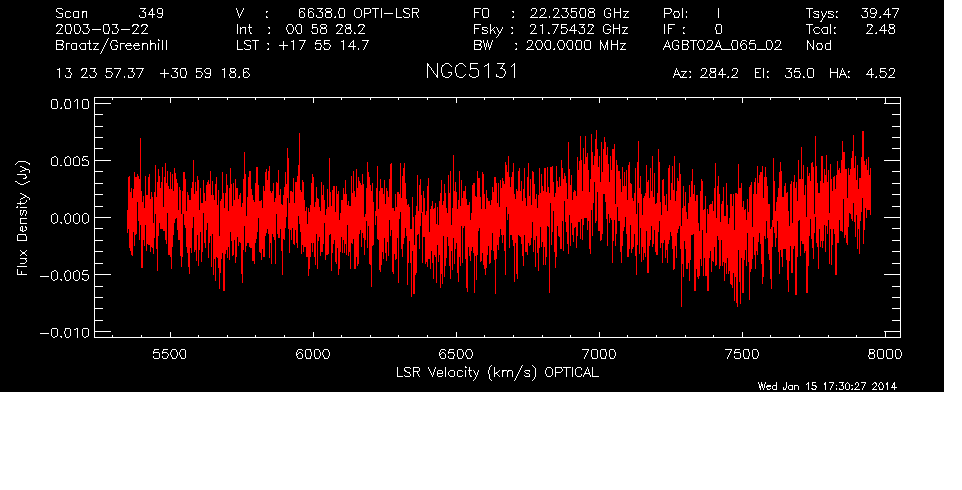Select LST value +17 55 14.7
962x490 pixels.
(x=324, y=45)
